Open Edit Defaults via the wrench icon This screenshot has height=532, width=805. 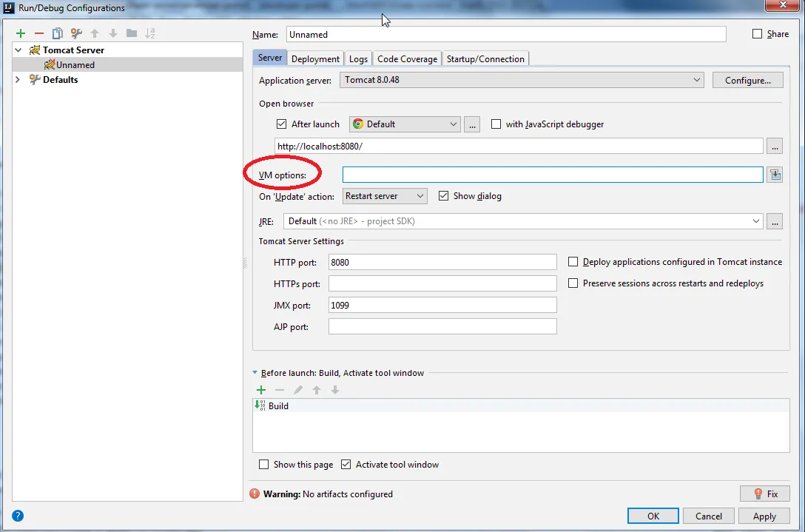(76, 33)
